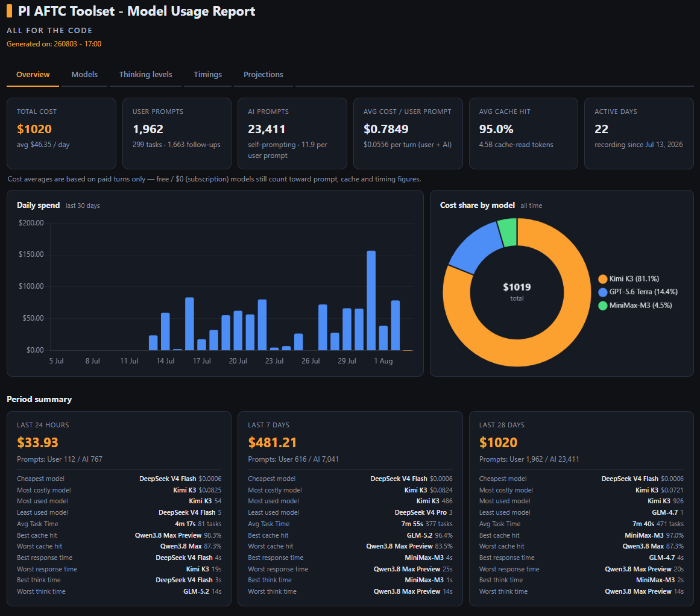Click the Avg Cache Hit 95.0% value

[x=496, y=129]
